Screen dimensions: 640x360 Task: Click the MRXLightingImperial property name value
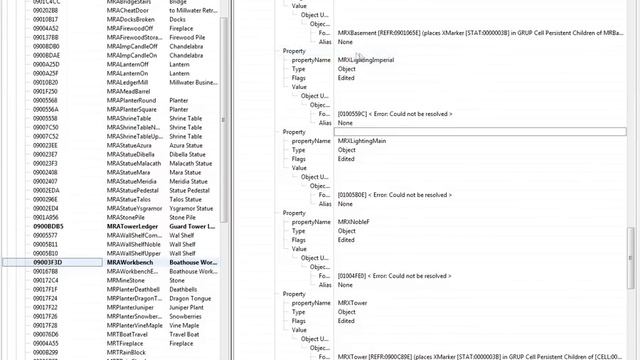point(366,60)
